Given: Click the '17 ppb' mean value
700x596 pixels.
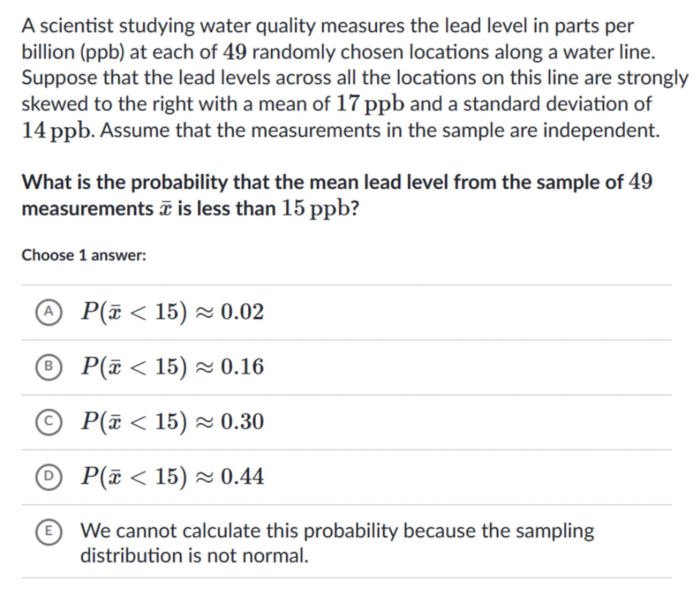Looking at the screenshot, I should point(370,104).
